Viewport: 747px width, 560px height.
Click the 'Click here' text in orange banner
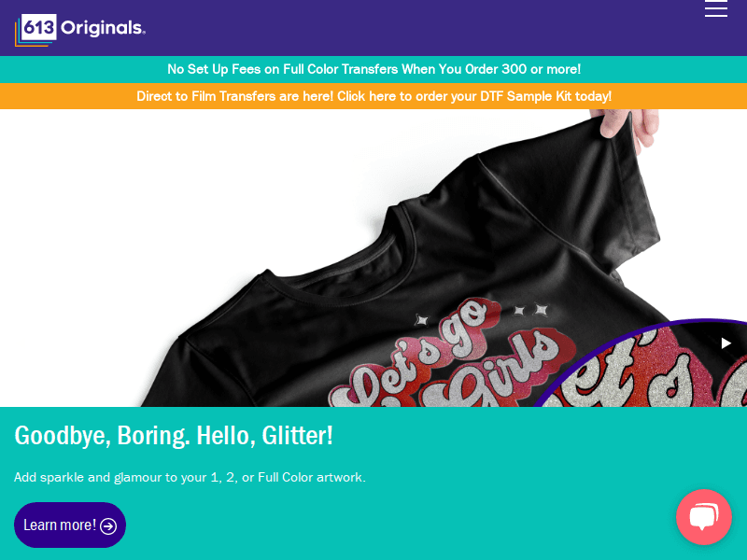point(367,96)
